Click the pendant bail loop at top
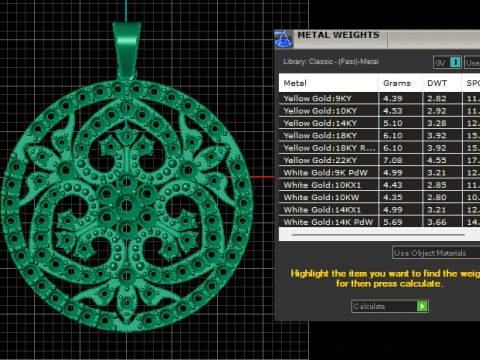This screenshot has height=360, width=480. (x=127, y=50)
